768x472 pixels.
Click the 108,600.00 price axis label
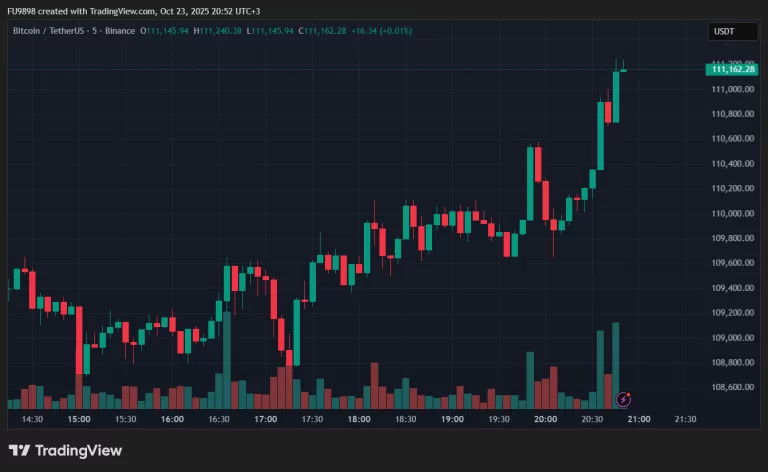pos(733,387)
